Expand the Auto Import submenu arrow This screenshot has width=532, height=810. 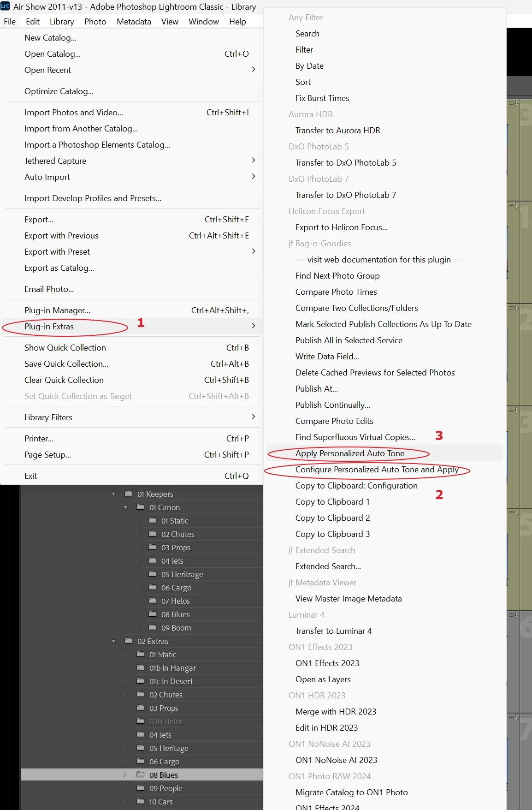[x=254, y=176]
